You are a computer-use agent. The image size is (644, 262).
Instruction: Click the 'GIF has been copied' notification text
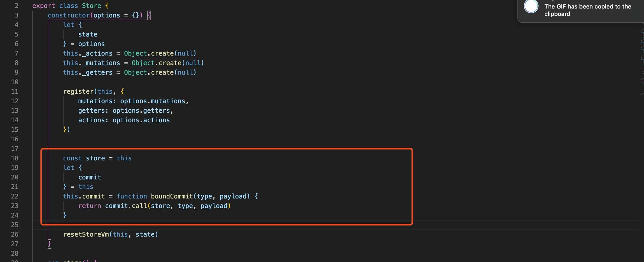click(587, 10)
